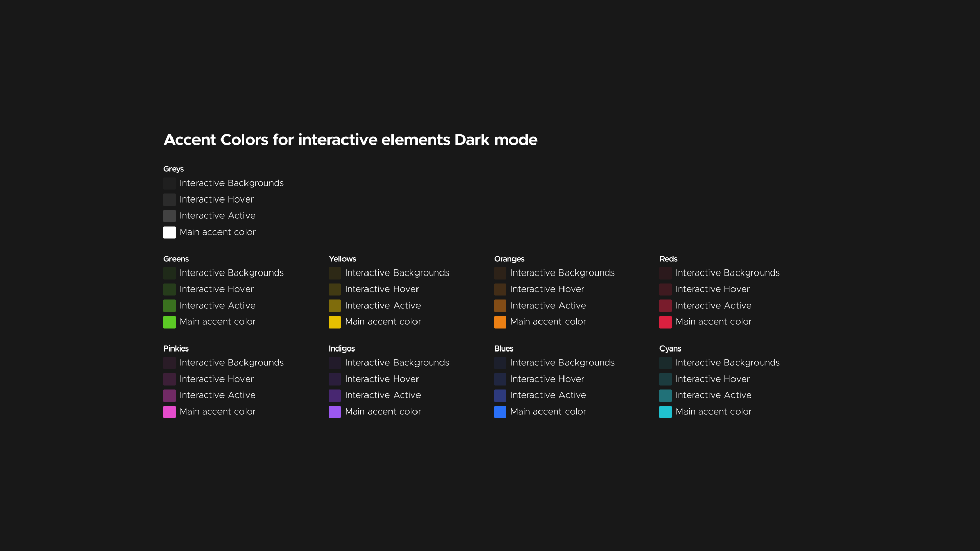Click the Cyans Interactive Hover swatch
Screen dimensions: 980x551
665,380
